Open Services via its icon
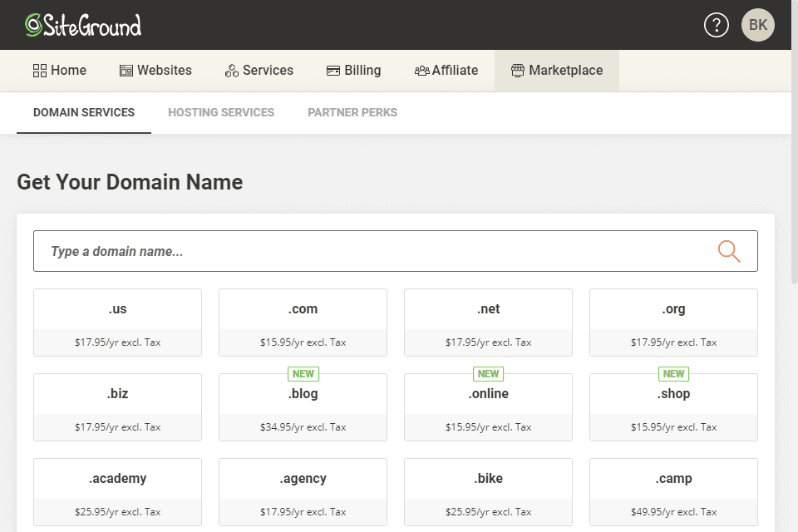The image size is (798, 532). click(x=231, y=70)
